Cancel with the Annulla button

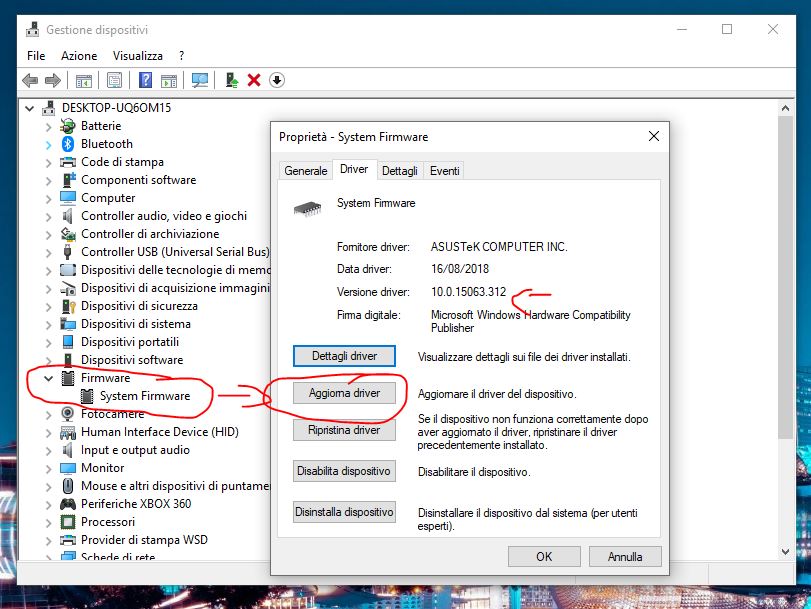[625, 557]
